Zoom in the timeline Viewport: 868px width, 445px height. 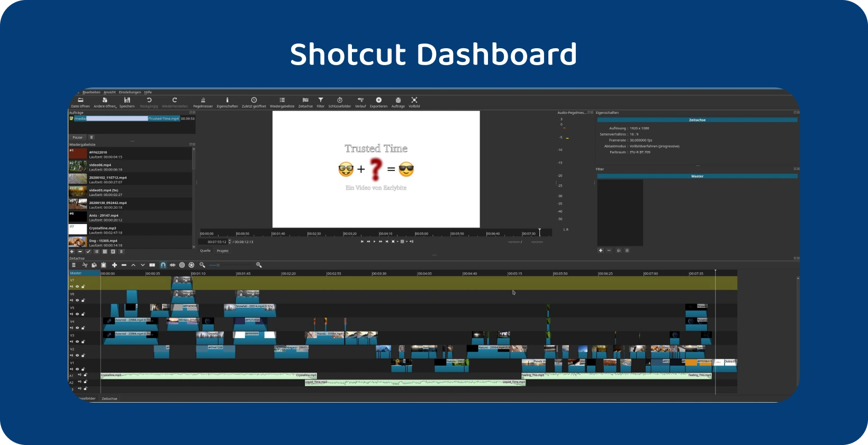coord(259,265)
